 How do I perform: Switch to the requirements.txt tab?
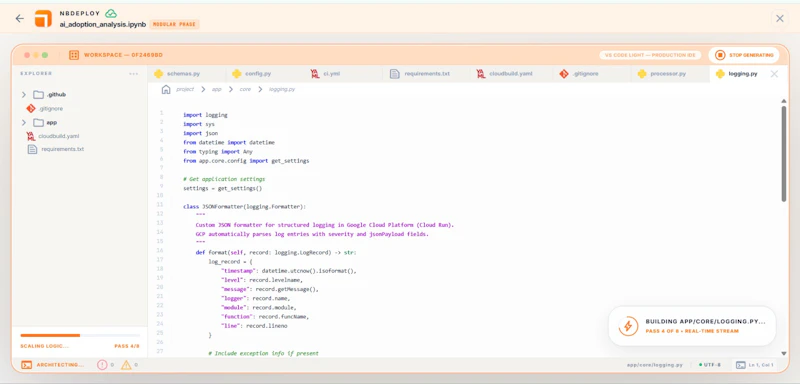pyautogui.click(x=426, y=74)
